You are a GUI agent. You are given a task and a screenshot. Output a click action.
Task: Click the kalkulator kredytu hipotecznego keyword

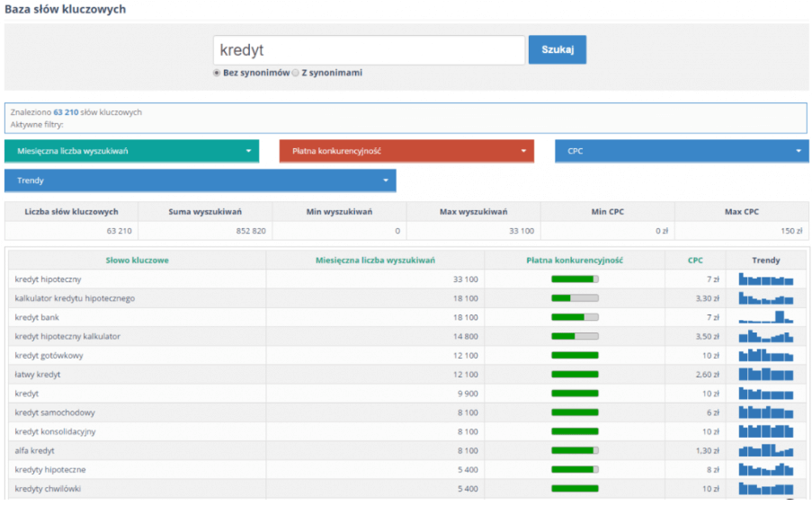(75, 298)
